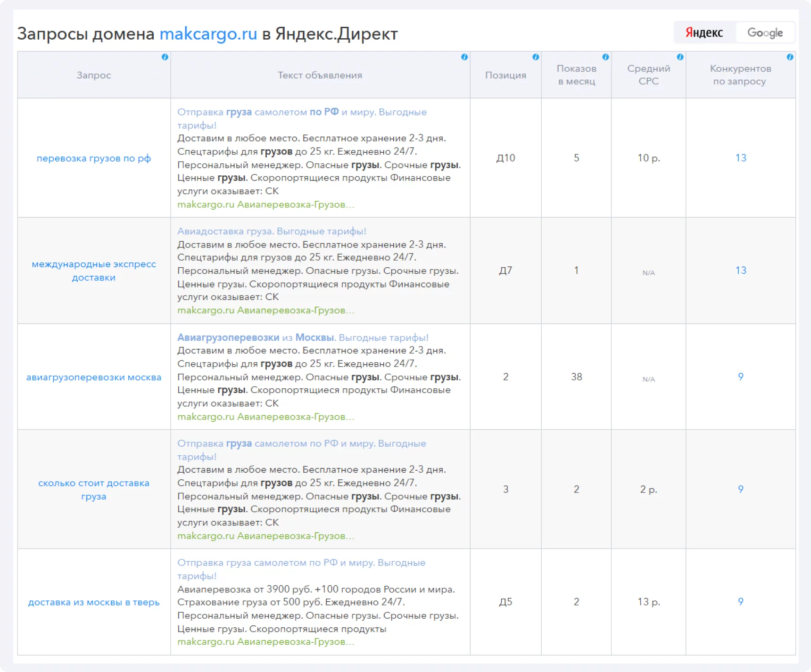
Task: Open ad title 'Авиадоставка груза. Выгодные тарифы!'
Action: (x=272, y=231)
